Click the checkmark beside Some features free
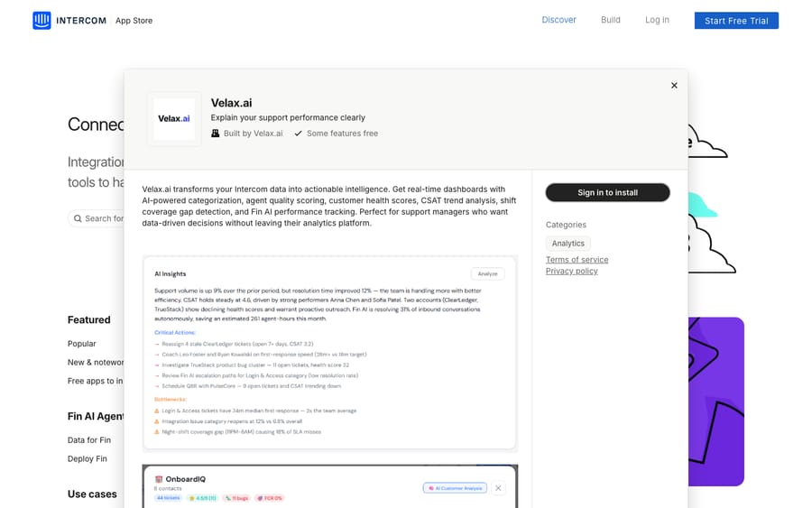Image resolution: width=812 pixels, height=508 pixels. [x=298, y=134]
